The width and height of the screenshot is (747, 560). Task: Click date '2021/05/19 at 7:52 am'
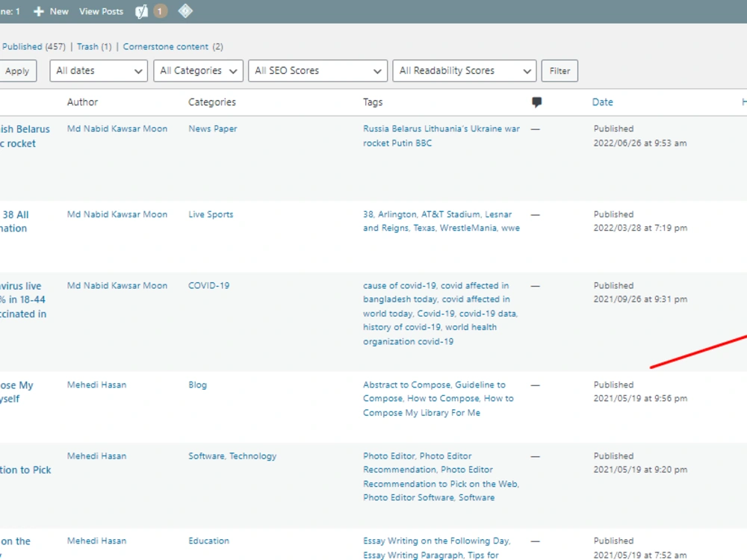coord(640,555)
